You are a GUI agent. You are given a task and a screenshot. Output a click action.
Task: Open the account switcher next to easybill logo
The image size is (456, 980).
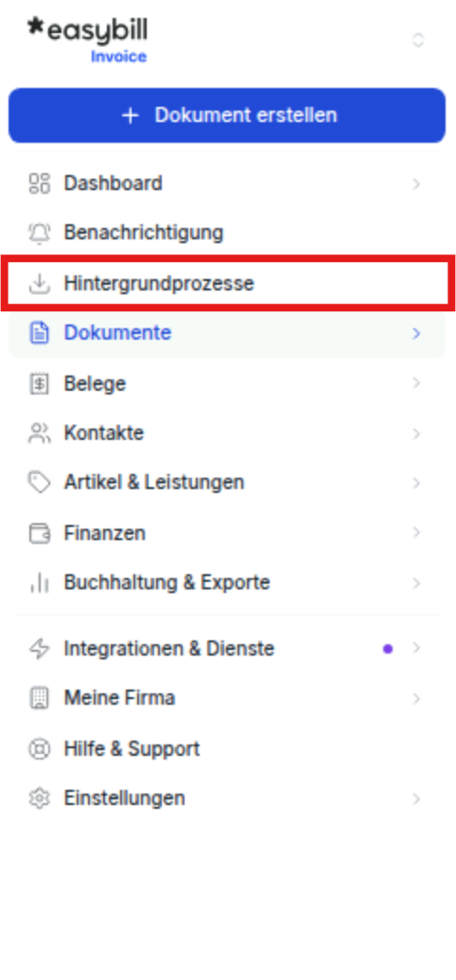pyautogui.click(x=418, y=41)
